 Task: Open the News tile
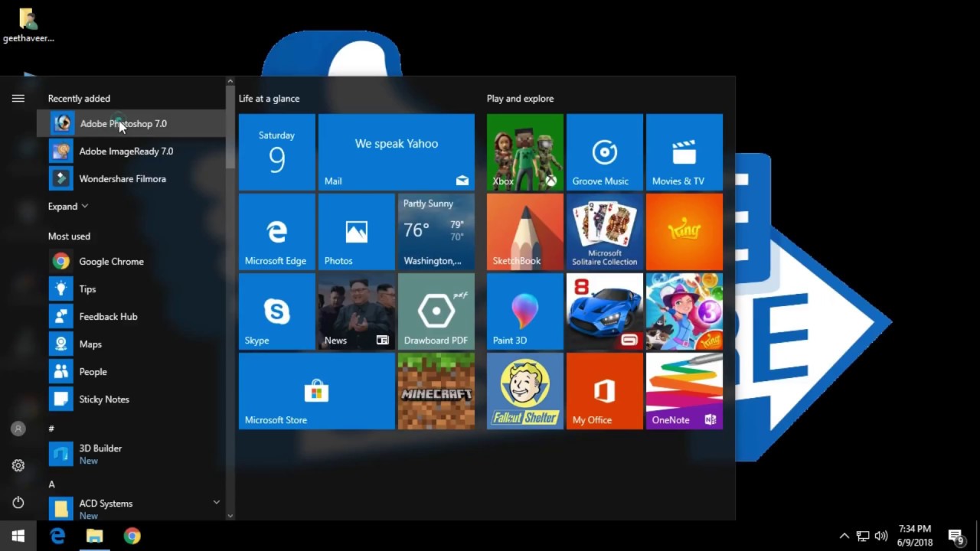[x=357, y=311]
